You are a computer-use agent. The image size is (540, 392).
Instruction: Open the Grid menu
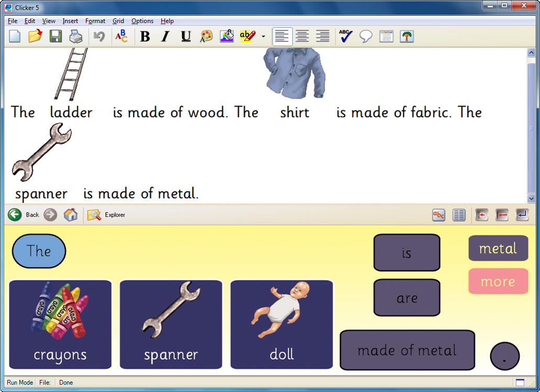[118, 20]
